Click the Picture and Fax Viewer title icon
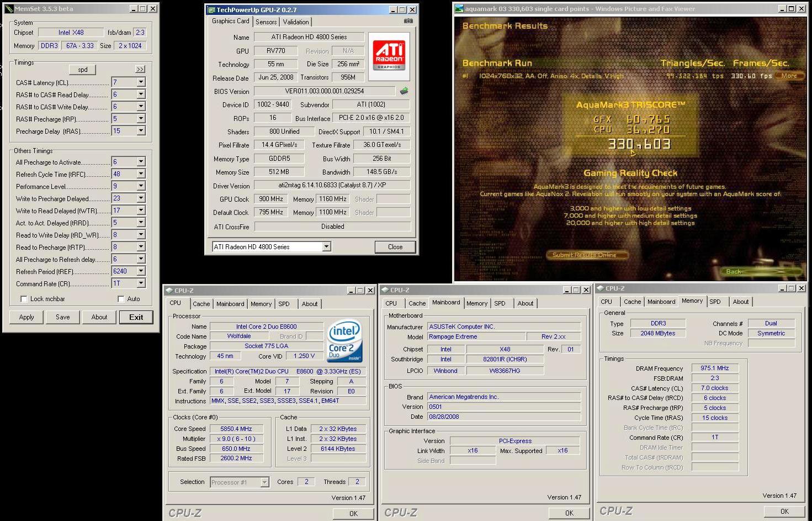The image size is (812, 521). point(459,9)
